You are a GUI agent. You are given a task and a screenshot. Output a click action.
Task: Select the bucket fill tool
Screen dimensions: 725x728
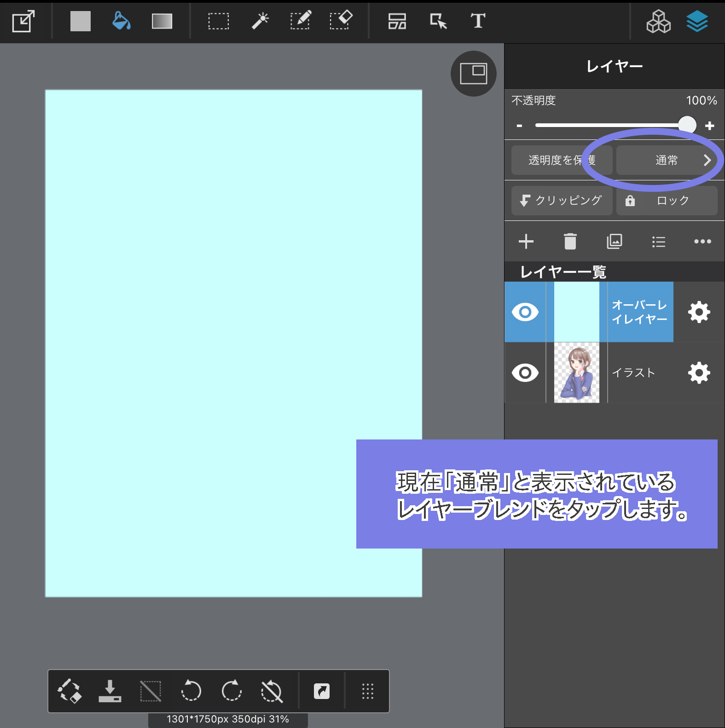coord(121,21)
